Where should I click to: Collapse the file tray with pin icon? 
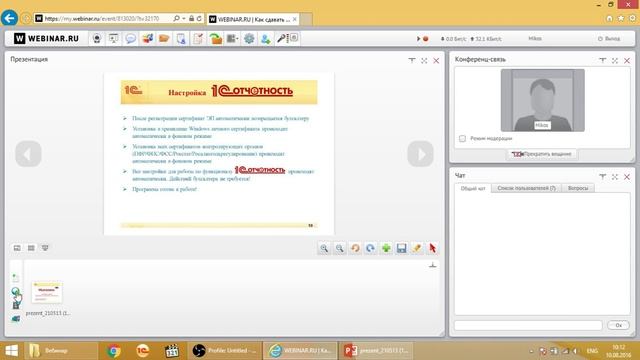(x=433, y=265)
